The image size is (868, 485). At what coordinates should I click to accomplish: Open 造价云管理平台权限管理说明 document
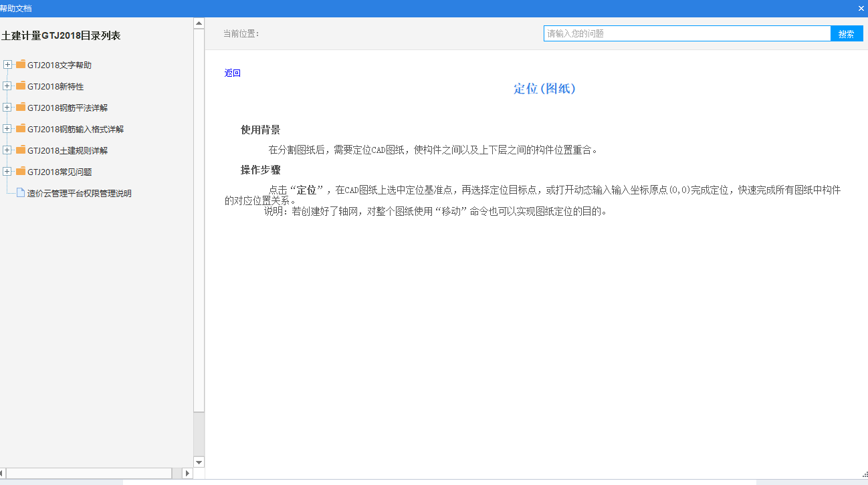click(80, 194)
